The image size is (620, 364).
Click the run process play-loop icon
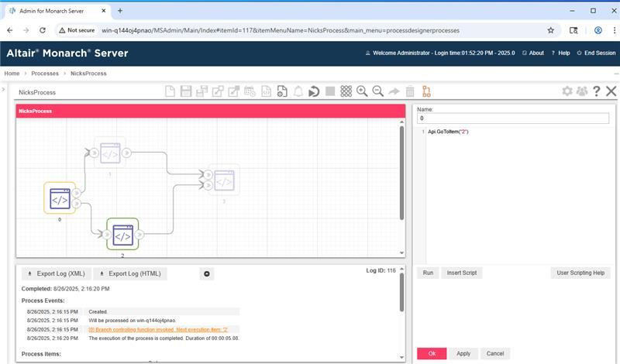pyautogui.click(x=314, y=91)
